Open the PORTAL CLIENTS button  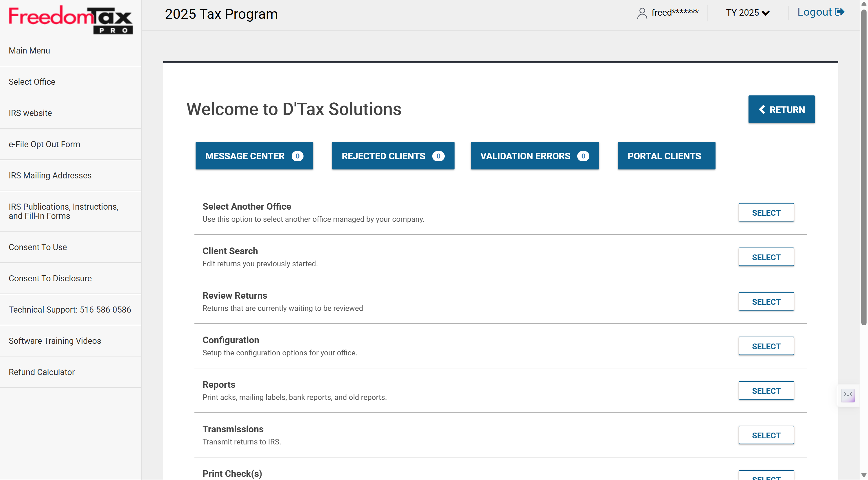point(666,156)
